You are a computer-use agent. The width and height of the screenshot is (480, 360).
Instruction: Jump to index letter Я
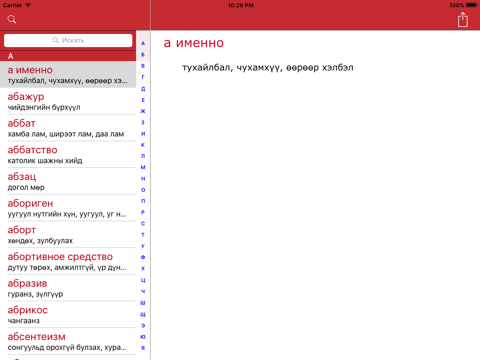coord(143,348)
